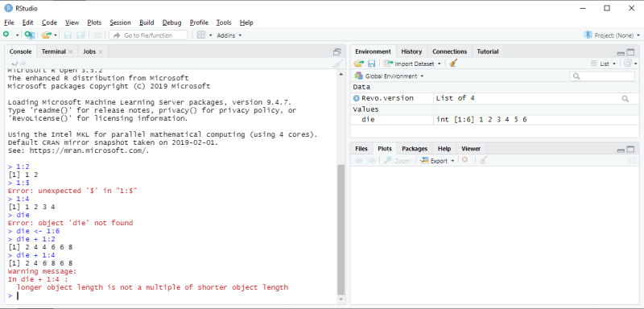Image resolution: width=644 pixels, height=309 pixels.
Task: Open the Export plot dropdown
Action: point(437,161)
